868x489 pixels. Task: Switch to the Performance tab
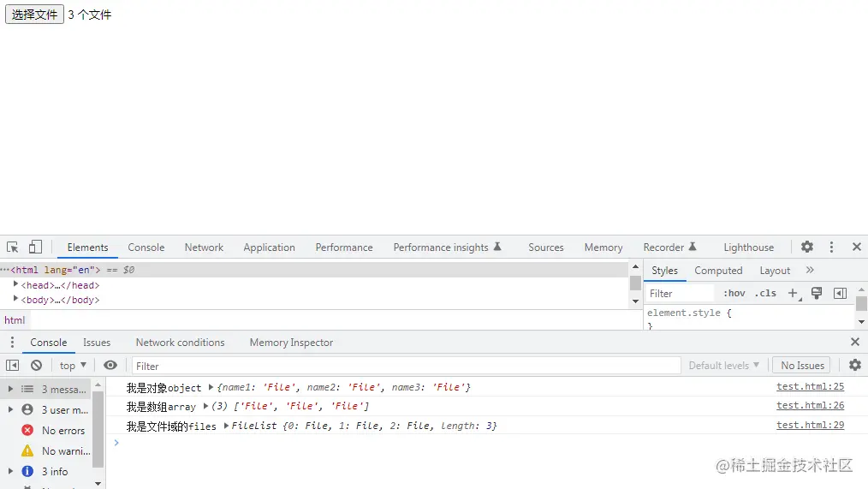344,247
